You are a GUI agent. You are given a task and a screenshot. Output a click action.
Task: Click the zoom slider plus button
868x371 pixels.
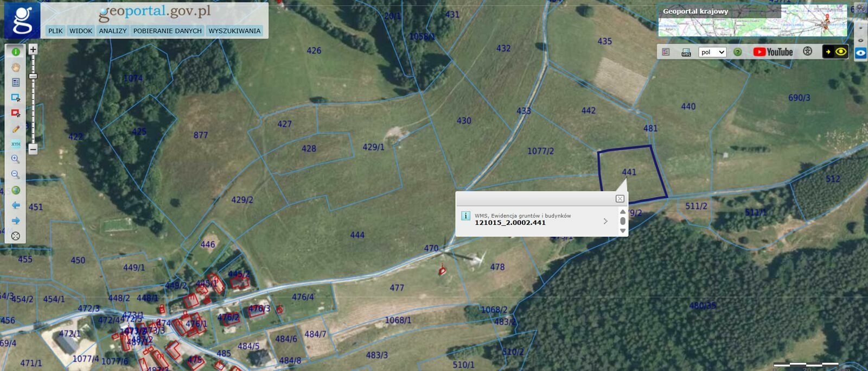(x=33, y=49)
